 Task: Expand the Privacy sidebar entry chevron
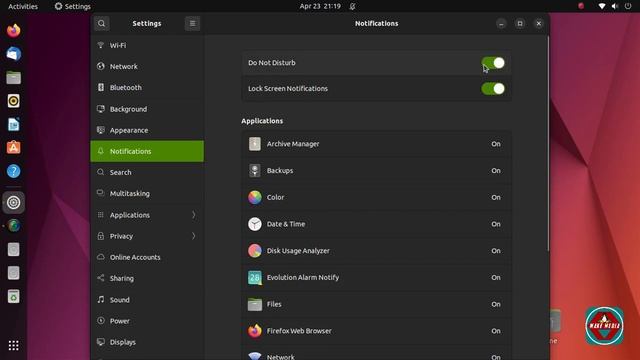194,236
